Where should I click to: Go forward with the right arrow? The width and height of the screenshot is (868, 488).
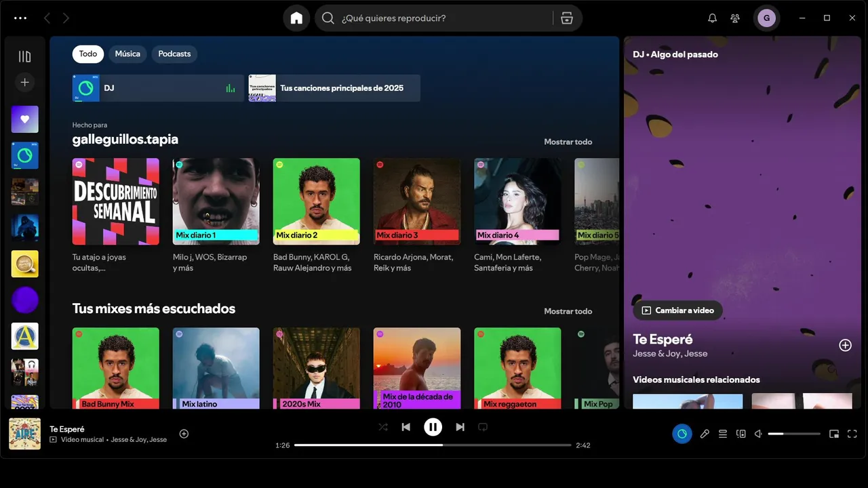coord(66,18)
